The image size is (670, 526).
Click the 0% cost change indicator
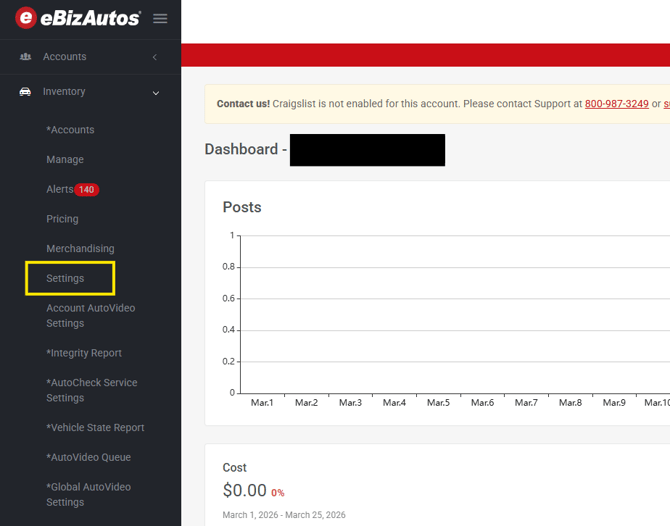(x=278, y=493)
